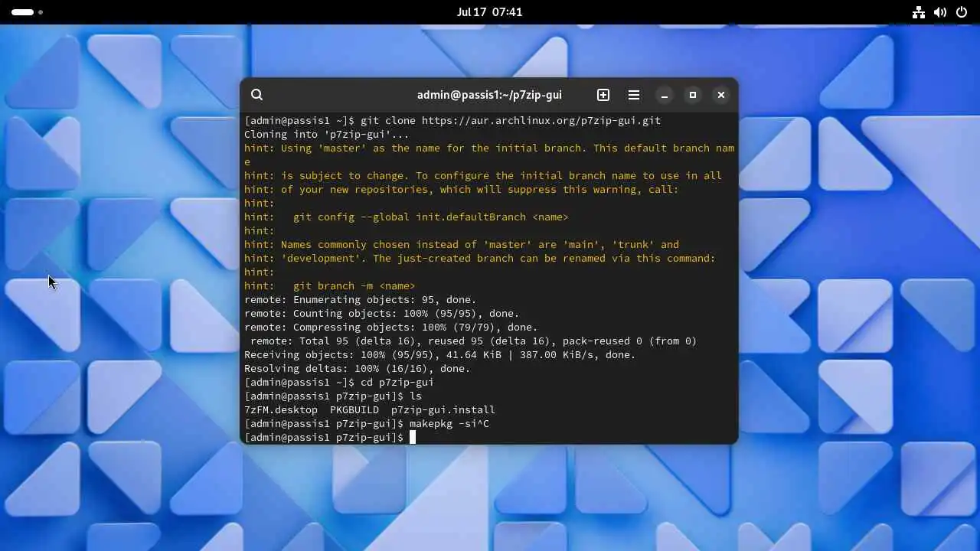Click the file name 7zFM.desktop
The width and height of the screenshot is (980, 551).
coord(281,410)
